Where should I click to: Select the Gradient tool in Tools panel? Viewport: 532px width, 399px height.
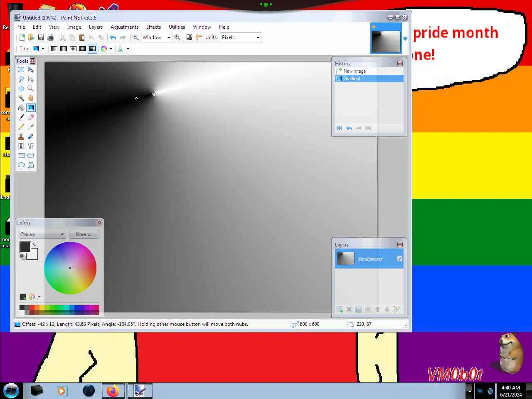click(x=31, y=108)
